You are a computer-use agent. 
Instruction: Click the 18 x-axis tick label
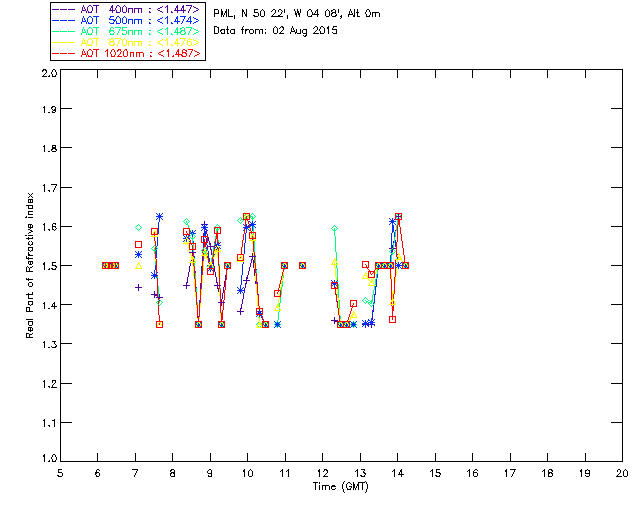click(x=548, y=473)
